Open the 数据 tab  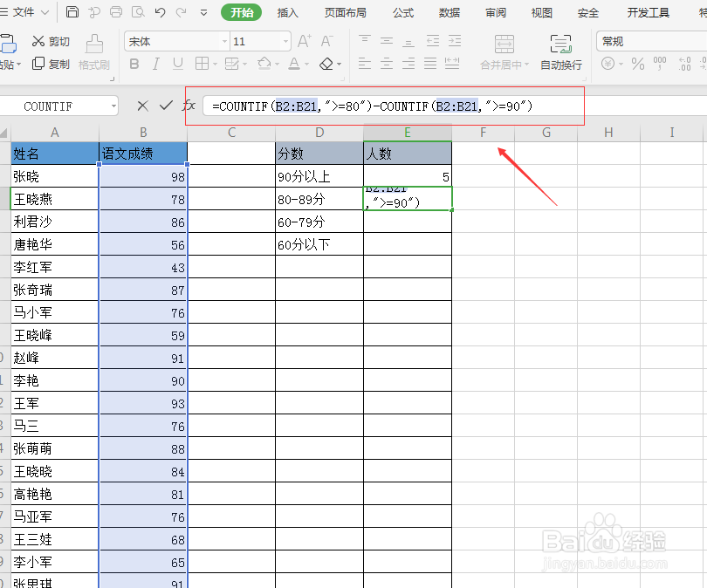pyautogui.click(x=450, y=12)
